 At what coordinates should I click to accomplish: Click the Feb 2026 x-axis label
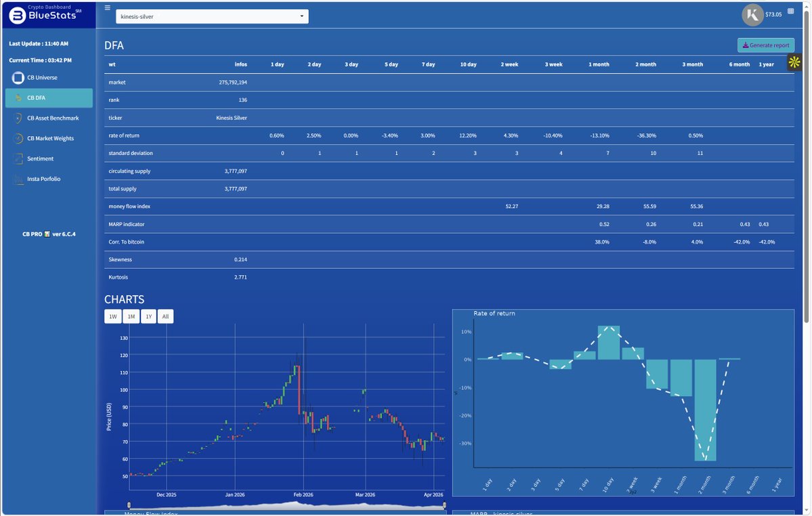pyautogui.click(x=303, y=495)
